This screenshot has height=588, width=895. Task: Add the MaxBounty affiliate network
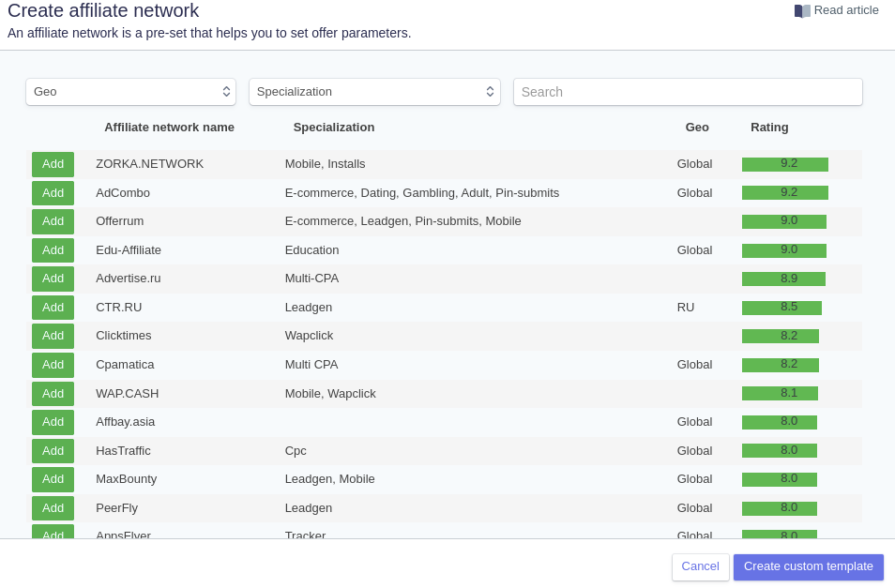click(x=53, y=479)
